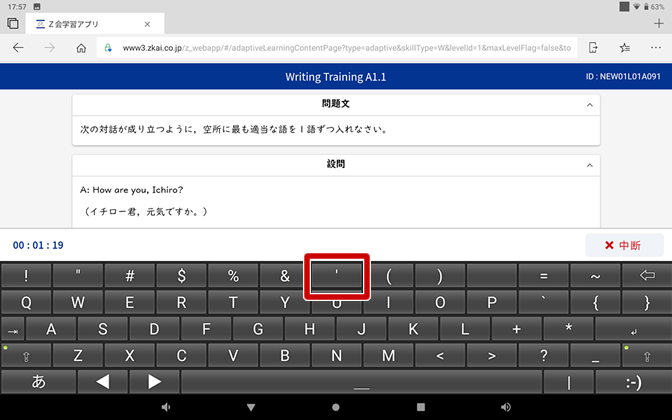Tap the exclamation mark key
Image resolution: width=672 pixels, height=420 pixels.
[x=26, y=276]
